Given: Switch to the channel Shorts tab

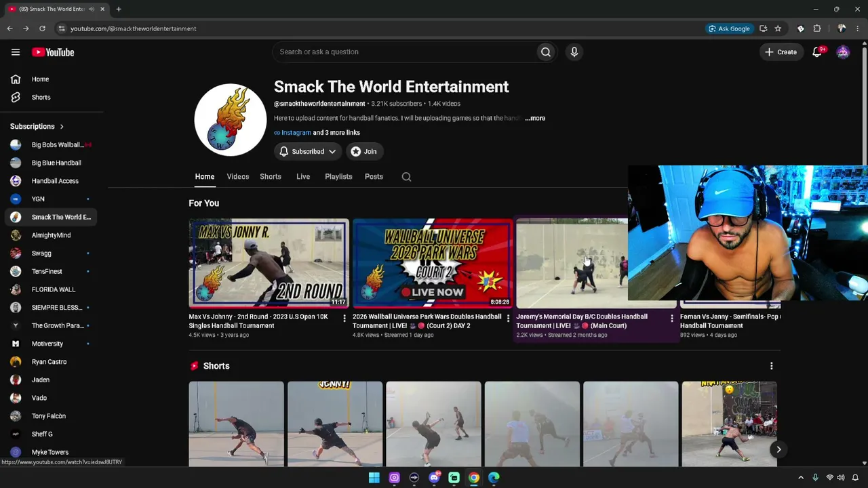Looking at the screenshot, I should tap(271, 177).
